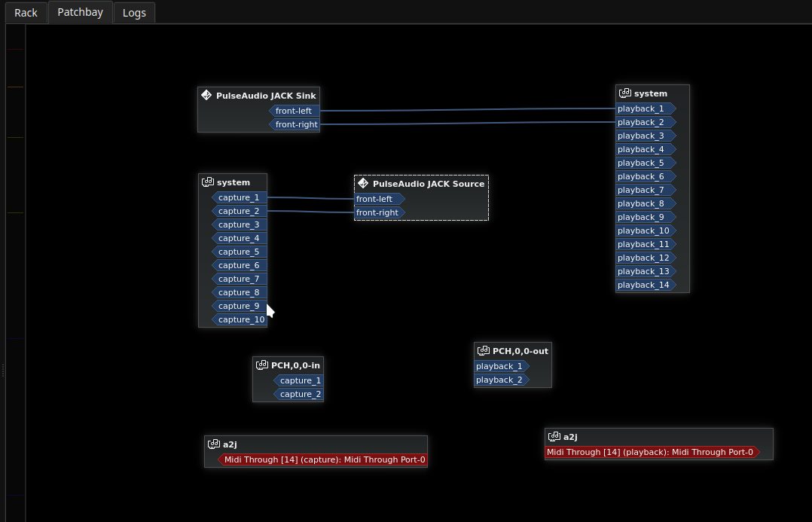Screen dimensions: 812x522
Task: Click the PulseAudio JACK Sink diamond icon
Action: [206, 95]
